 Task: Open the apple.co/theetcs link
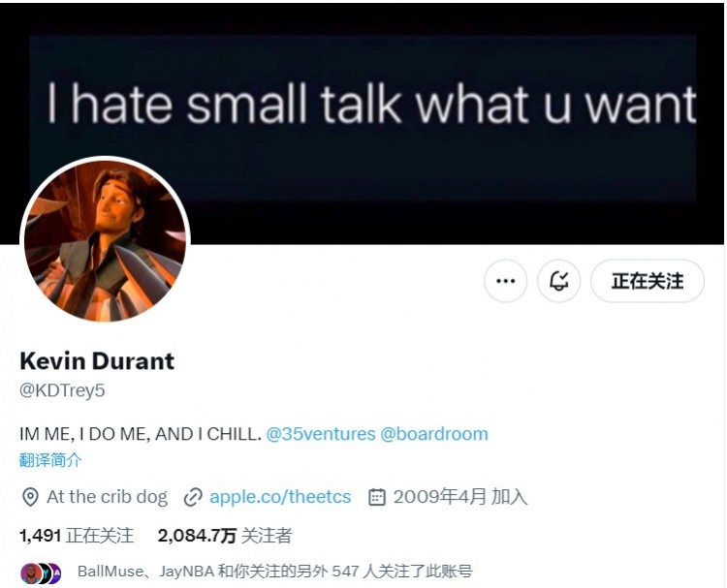(x=280, y=497)
